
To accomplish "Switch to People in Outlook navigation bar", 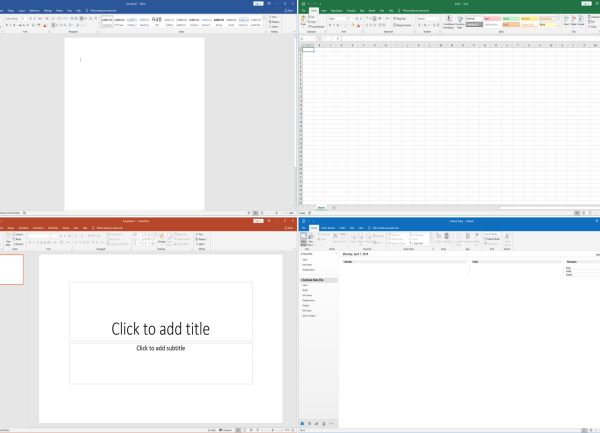I will (316, 423).
